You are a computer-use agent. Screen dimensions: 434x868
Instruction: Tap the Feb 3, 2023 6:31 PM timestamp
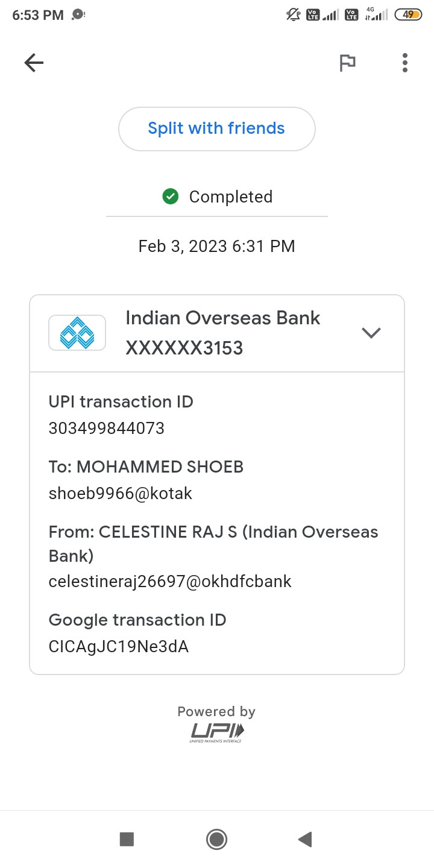(217, 246)
